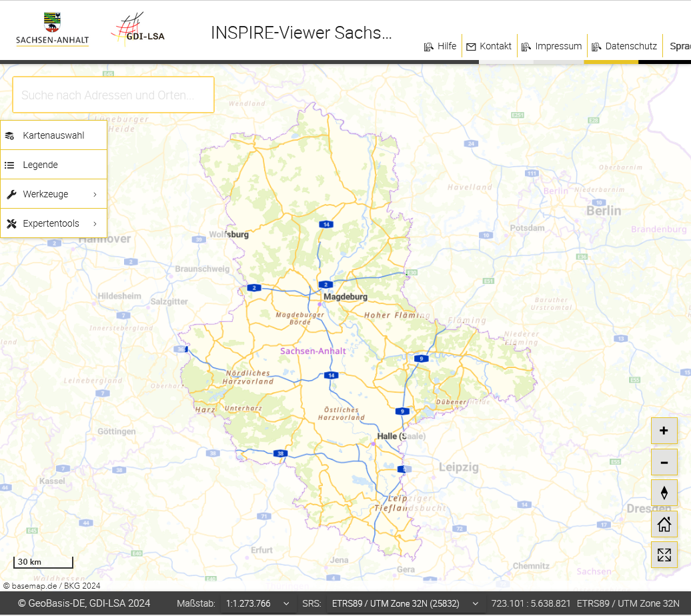Open the Maßstab scale dropdown
The width and height of the screenshot is (691, 616).
[x=257, y=603]
